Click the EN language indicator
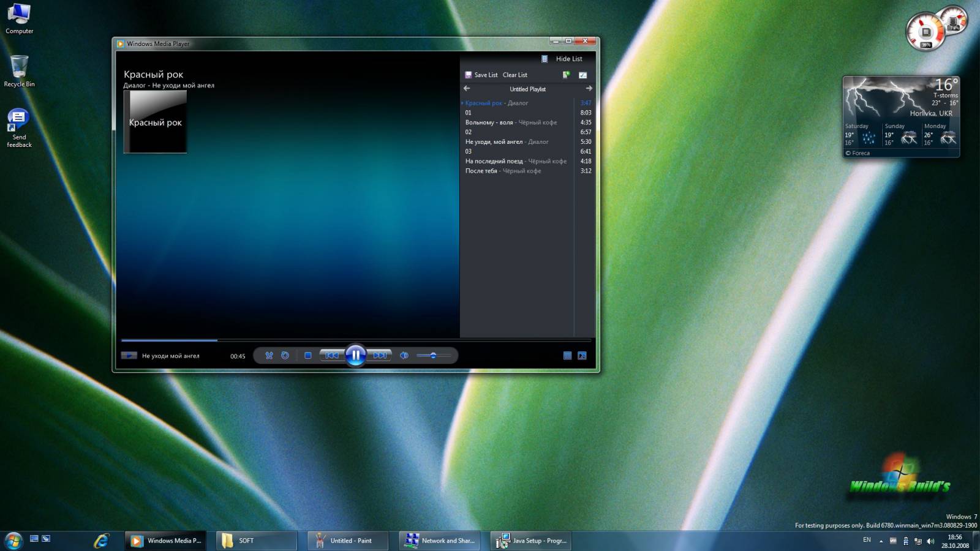Viewport: 980px width, 551px height. pyautogui.click(x=867, y=540)
